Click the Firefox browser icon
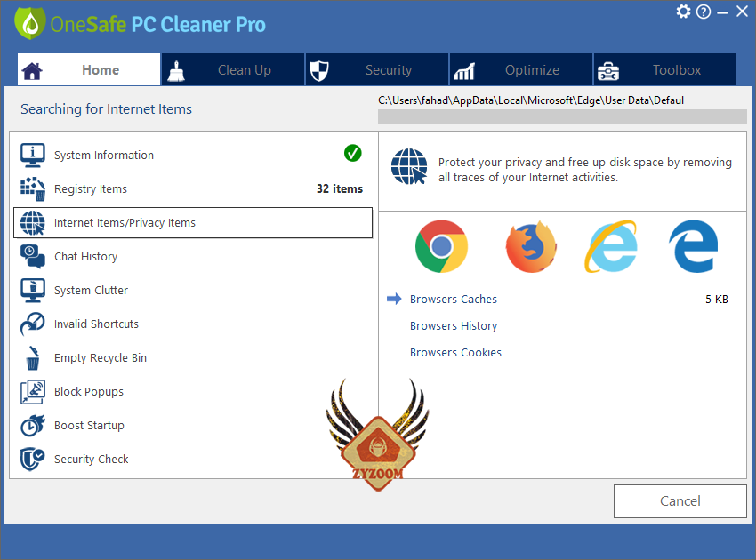Viewport: 756px width, 560px height. [x=531, y=247]
